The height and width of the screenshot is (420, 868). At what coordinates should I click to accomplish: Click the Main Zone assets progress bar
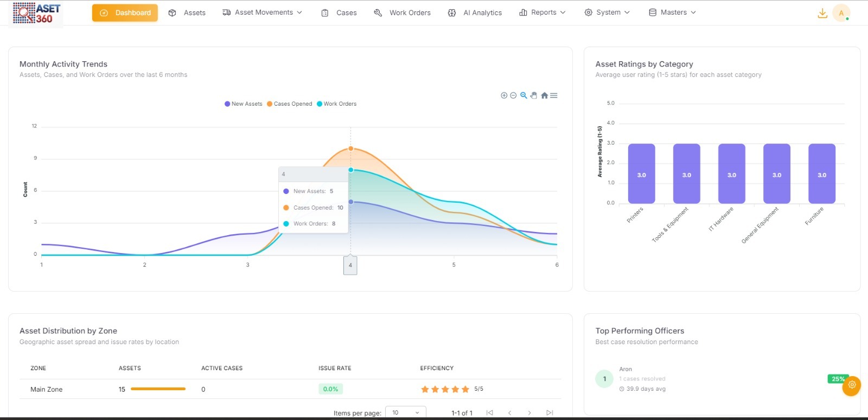coord(158,389)
